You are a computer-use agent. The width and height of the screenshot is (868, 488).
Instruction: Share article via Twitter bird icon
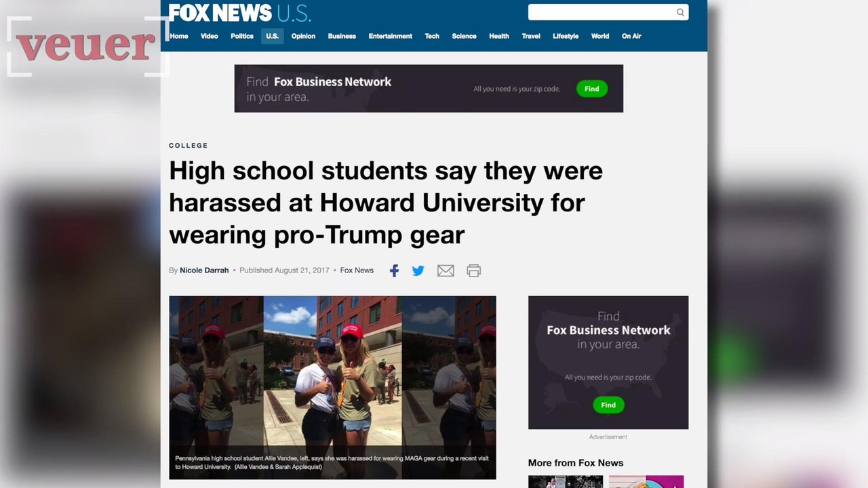point(418,270)
